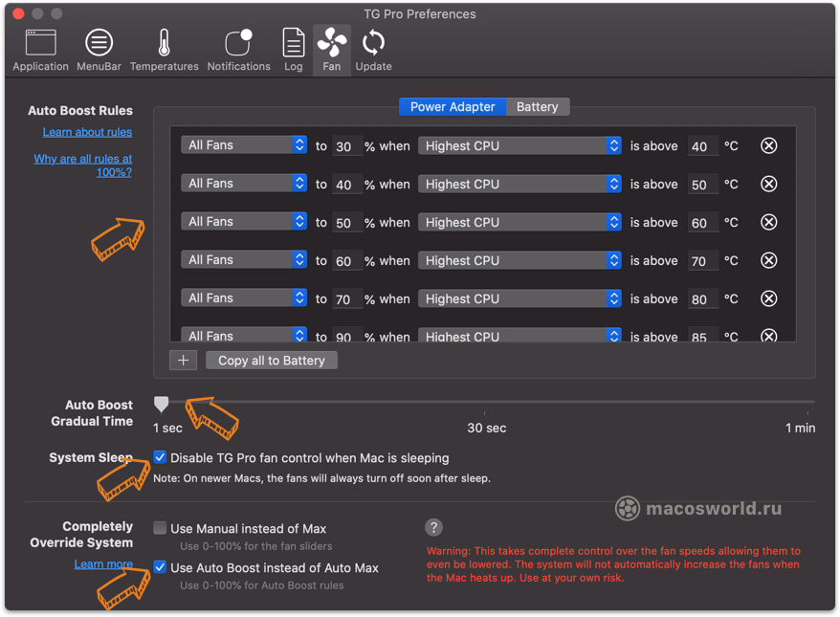Click the Copy all to Battery button
840x617 pixels.
click(271, 361)
